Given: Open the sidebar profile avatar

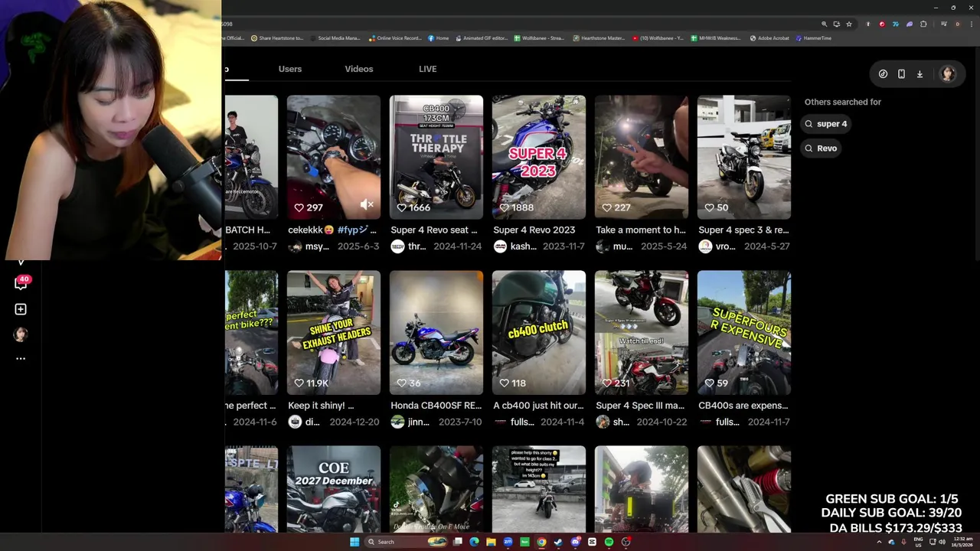Looking at the screenshot, I should click(21, 334).
